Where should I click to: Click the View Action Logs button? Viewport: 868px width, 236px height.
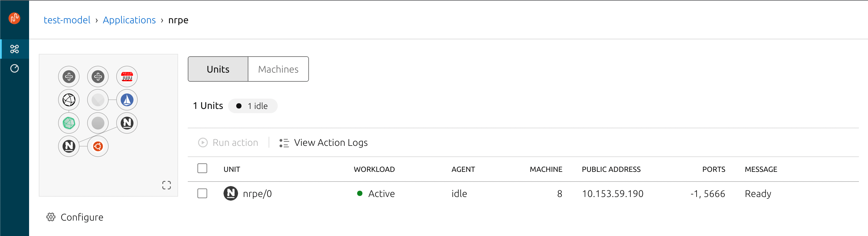point(331,143)
